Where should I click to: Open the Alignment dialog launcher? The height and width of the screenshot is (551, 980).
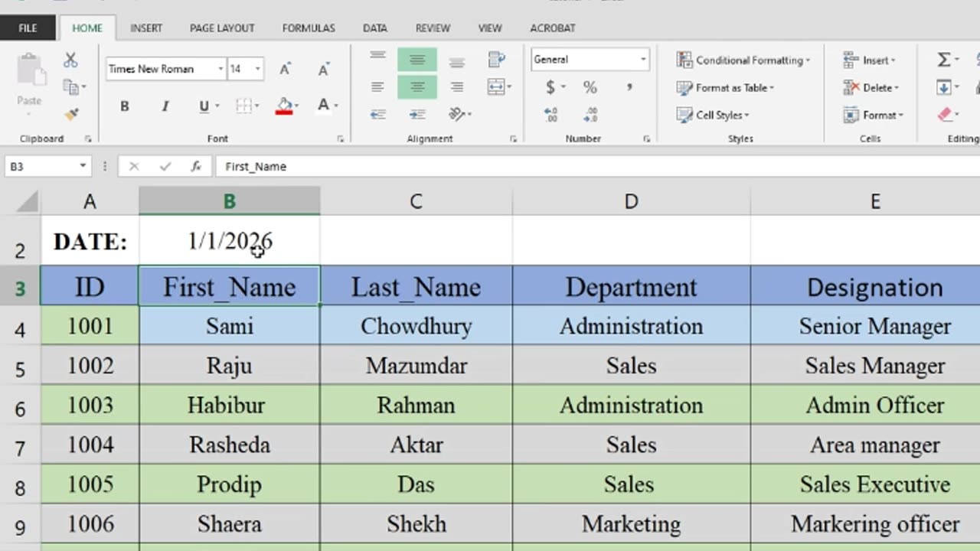(513, 139)
